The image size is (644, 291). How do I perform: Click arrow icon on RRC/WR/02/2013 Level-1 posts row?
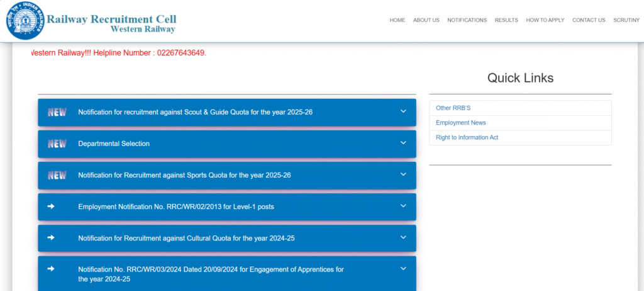point(51,206)
